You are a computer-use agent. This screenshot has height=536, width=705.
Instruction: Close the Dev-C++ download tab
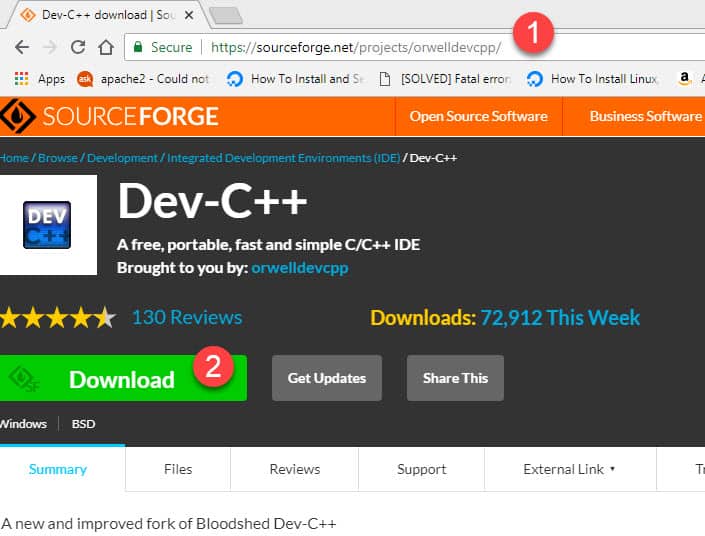189,15
